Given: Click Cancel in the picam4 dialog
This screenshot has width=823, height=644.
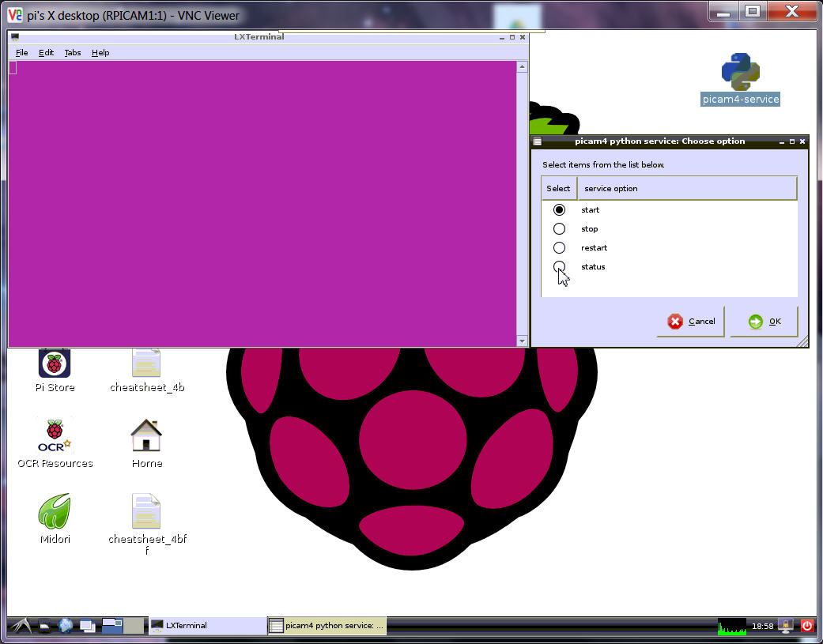Looking at the screenshot, I should pos(691,322).
